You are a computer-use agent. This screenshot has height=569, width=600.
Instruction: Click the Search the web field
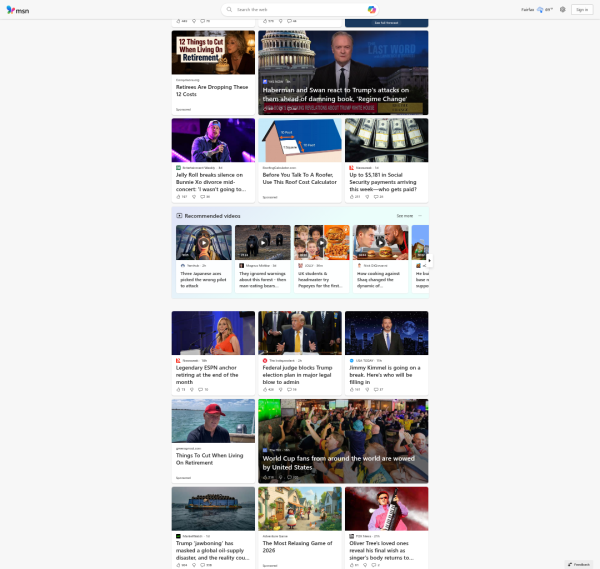click(x=298, y=10)
